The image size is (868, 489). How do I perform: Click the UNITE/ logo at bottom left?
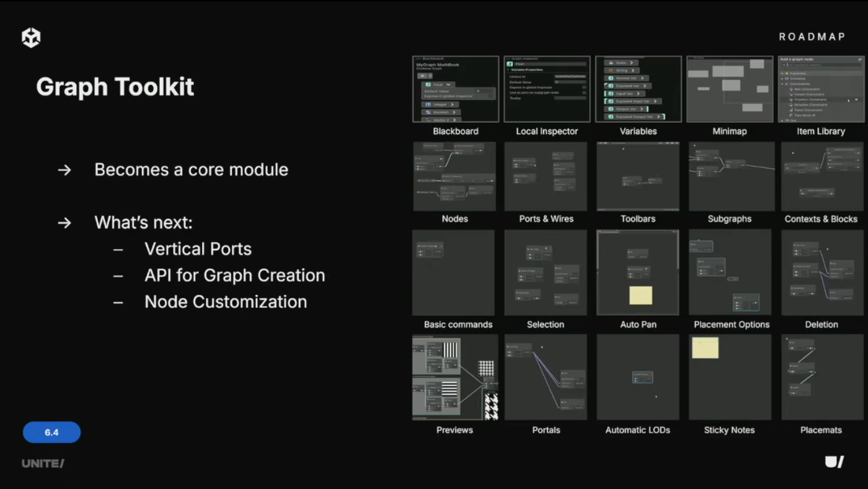click(43, 464)
